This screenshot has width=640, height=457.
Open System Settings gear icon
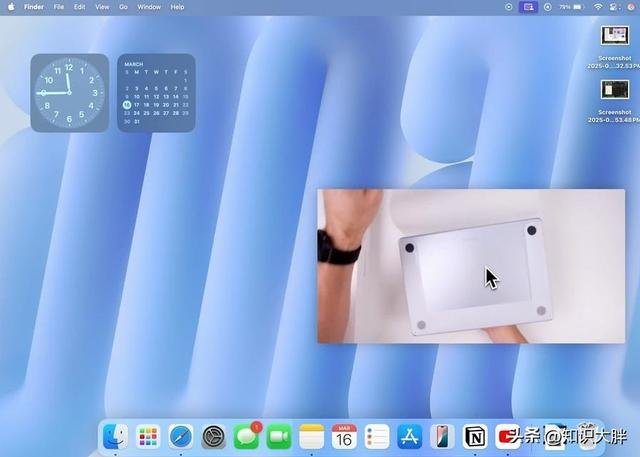coord(213,436)
